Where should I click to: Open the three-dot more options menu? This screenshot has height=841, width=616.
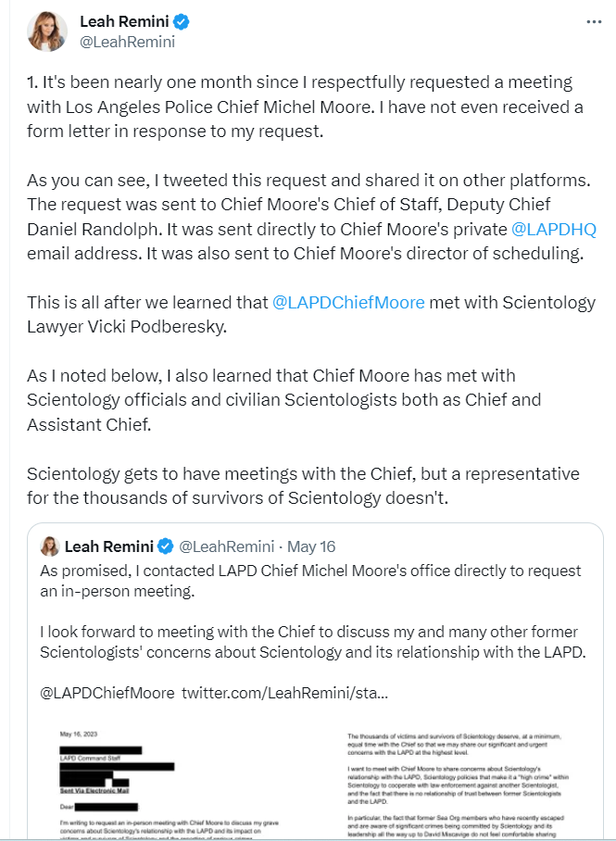pos(594,21)
